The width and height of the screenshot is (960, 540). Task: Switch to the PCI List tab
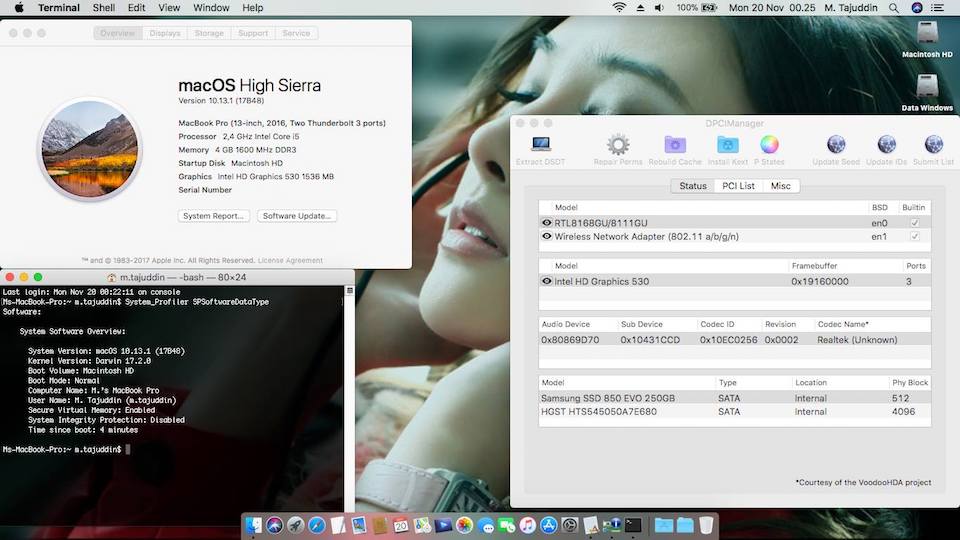click(739, 186)
